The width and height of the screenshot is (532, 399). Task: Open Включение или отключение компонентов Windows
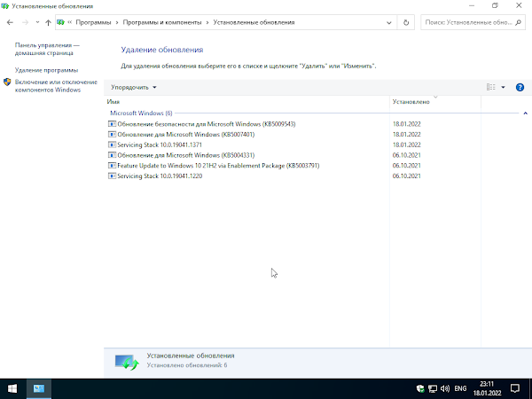point(56,86)
